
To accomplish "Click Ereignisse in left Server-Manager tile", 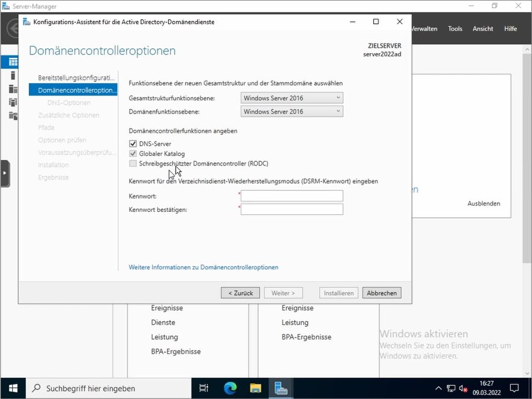I will tap(167, 308).
